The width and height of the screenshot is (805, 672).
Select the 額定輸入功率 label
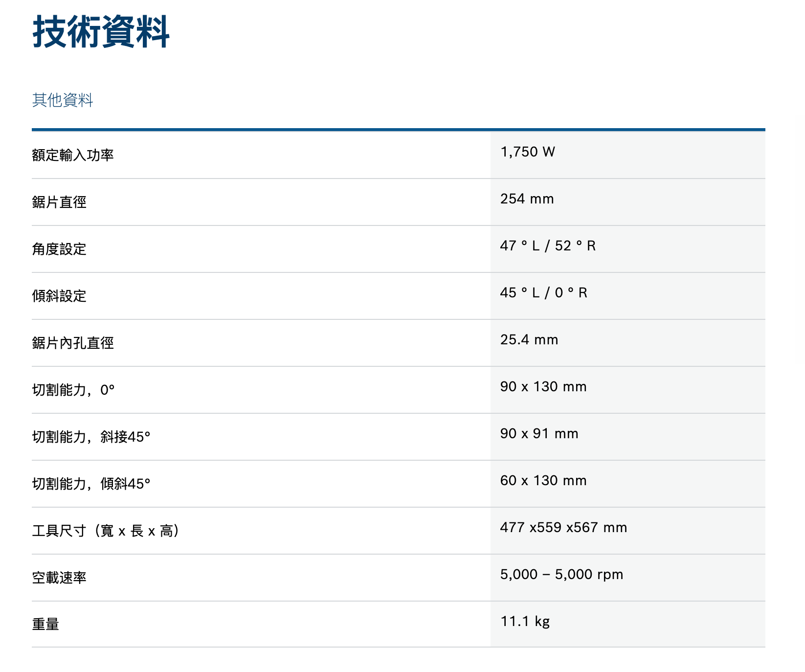click(73, 155)
